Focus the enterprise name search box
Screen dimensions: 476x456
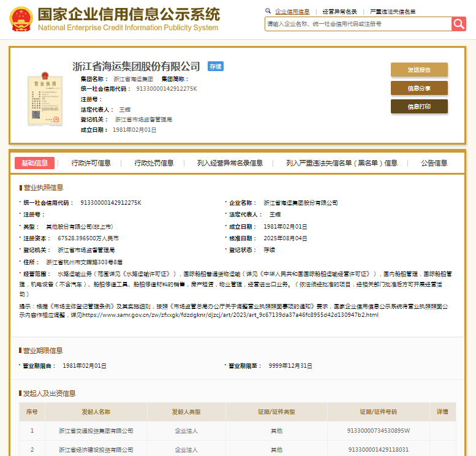point(358,24)
